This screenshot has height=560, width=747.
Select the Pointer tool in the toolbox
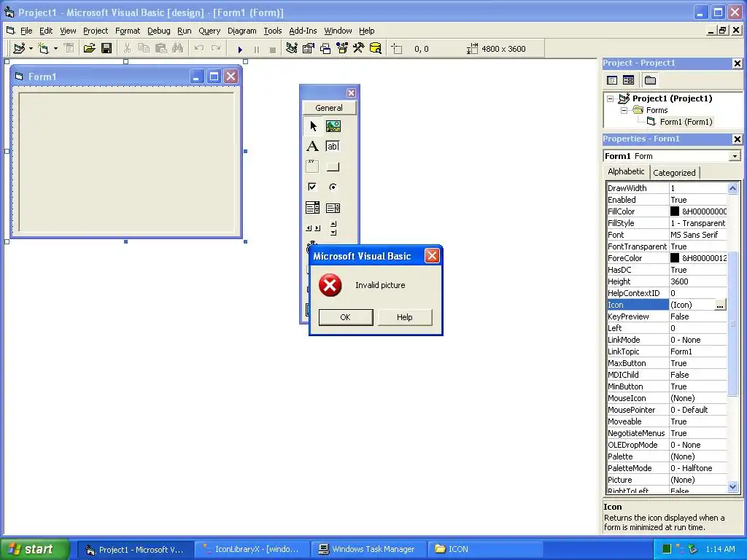[312, 126]
